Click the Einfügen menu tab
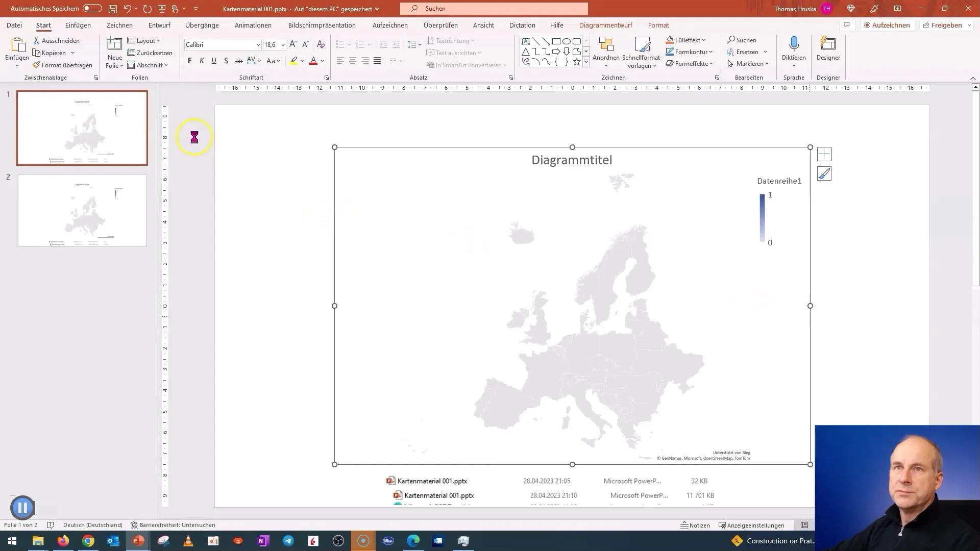 (x=78, y=25)
